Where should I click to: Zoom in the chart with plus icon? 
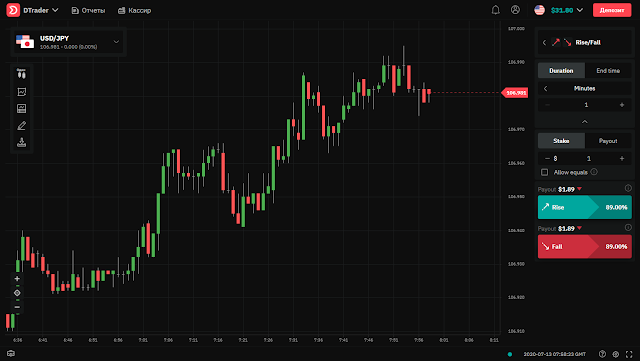pos(17,279)
